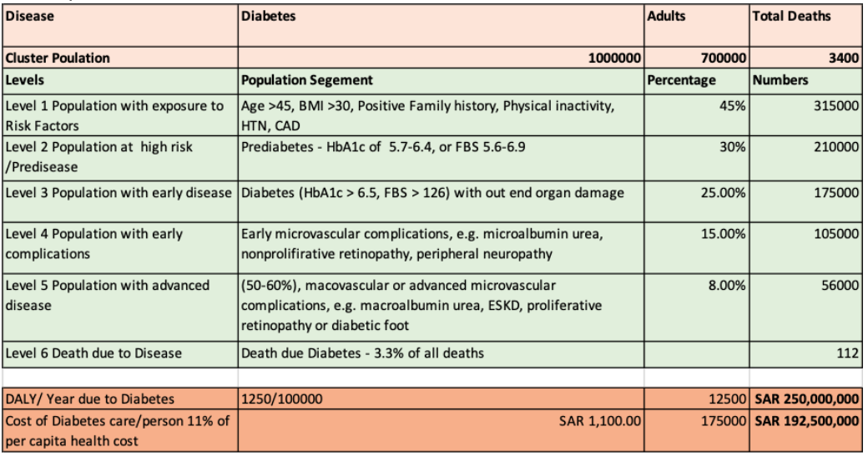Select the Level 5 advanced disease cell
The height and width of the screenshot is (457, 868).
(x=120, y=307)
